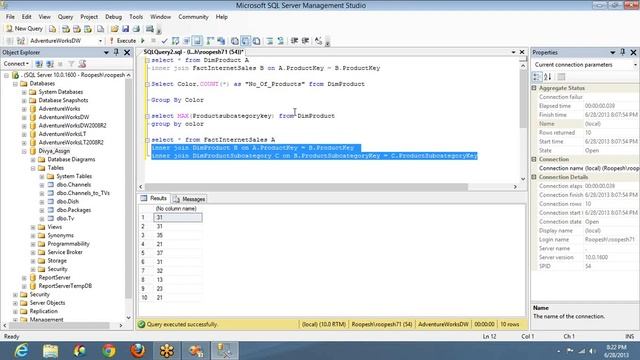Image resolution: width=640 pixels, height=360 pixels.
Task: Select the AdventureWorksDW2008R2 database
Action: (72, 126)
